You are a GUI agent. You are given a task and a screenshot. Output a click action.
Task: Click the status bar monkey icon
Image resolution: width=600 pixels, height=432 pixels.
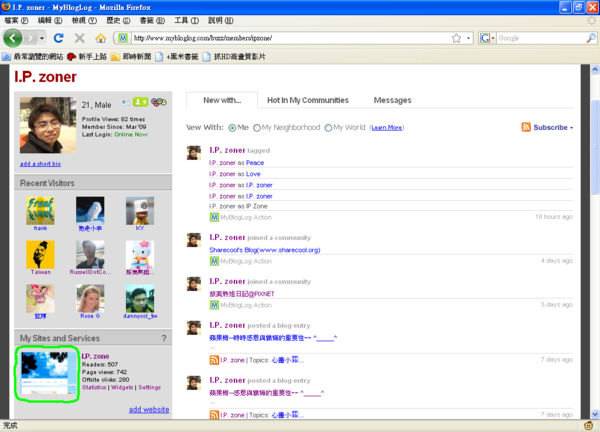click(x=589, y=425)
